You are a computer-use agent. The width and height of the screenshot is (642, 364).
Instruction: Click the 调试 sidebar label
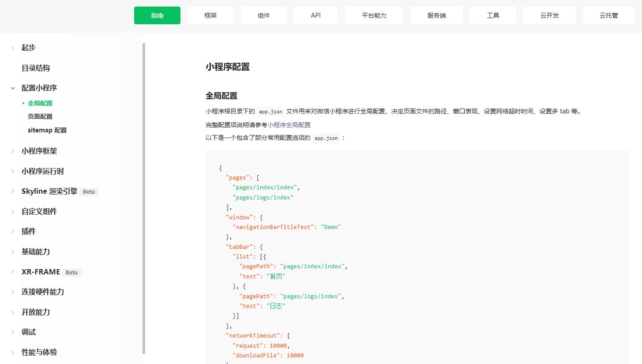coord(29,332)
